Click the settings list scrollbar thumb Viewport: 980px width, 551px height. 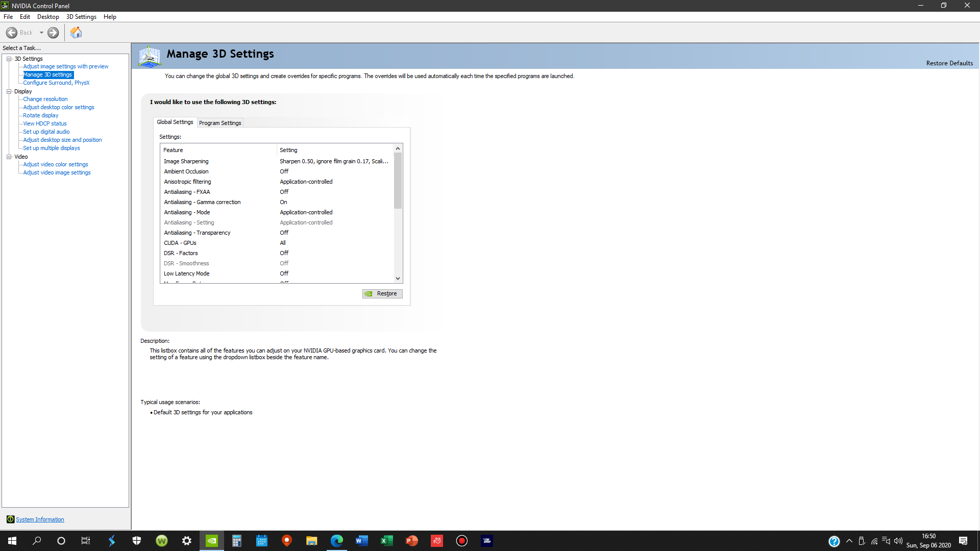[x=398, y=181]
